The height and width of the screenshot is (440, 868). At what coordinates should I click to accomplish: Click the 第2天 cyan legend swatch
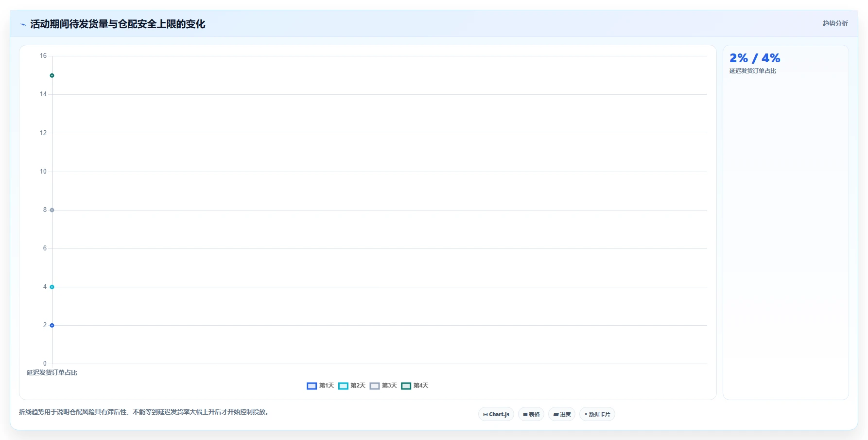(x=343, y=386)
